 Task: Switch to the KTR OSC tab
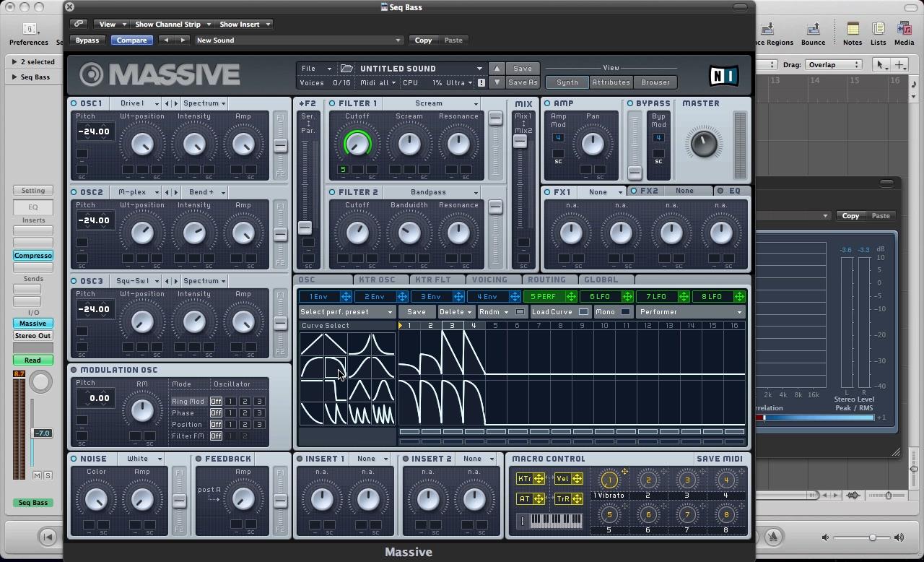coord(378,280)
